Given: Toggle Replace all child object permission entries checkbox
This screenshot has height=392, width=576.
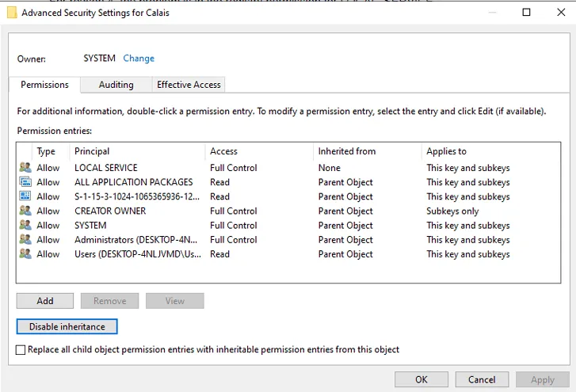Looking at the screenshot, I should pyautogui.click(x=21, y=350).
